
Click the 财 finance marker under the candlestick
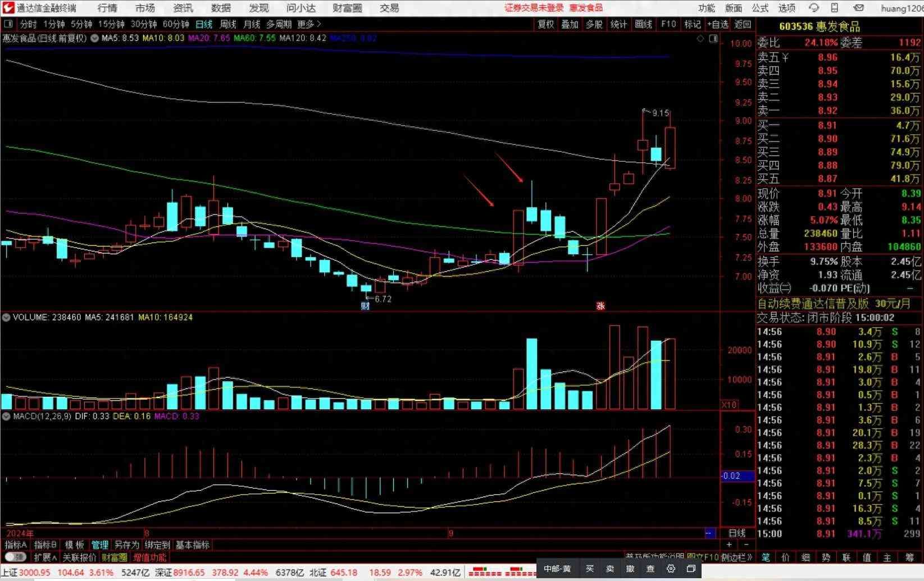pyautogui.click(x=365, y=306)
